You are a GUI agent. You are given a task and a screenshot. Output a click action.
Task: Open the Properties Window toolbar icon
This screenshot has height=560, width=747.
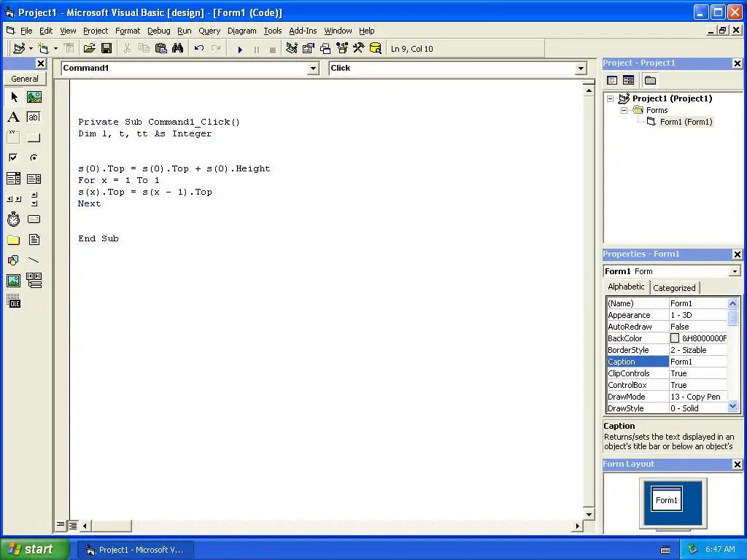309,49
